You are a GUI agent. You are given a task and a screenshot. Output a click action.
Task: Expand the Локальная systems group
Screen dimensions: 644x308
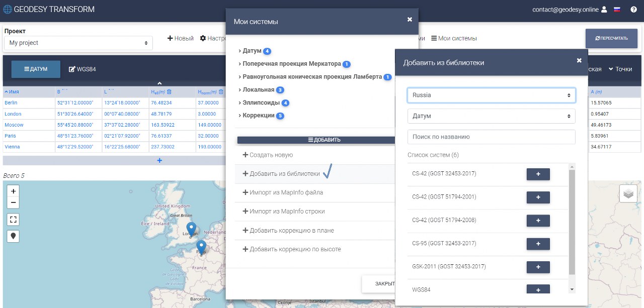click(x=259, y=89)
